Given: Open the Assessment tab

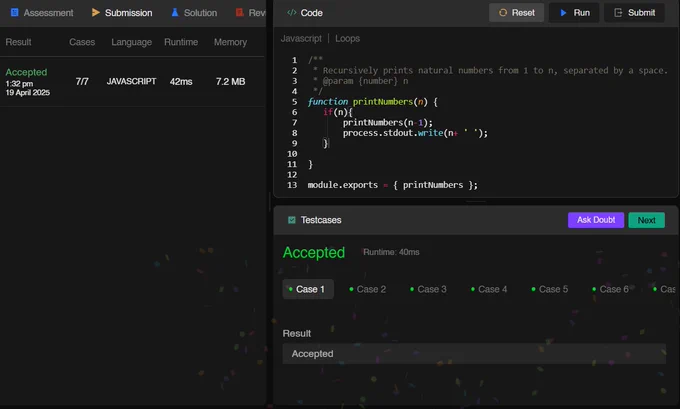Looking at the screenshot, I should 42,13.
